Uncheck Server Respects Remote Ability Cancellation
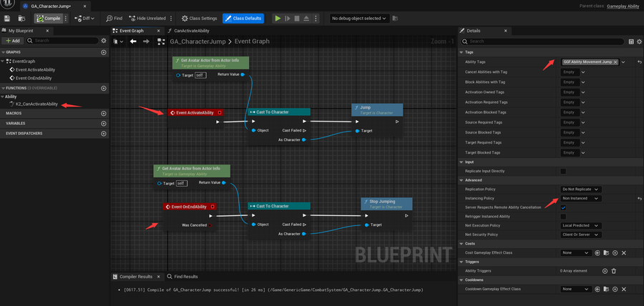This screenshot has height=306, width=644. (x=563, y=207)
